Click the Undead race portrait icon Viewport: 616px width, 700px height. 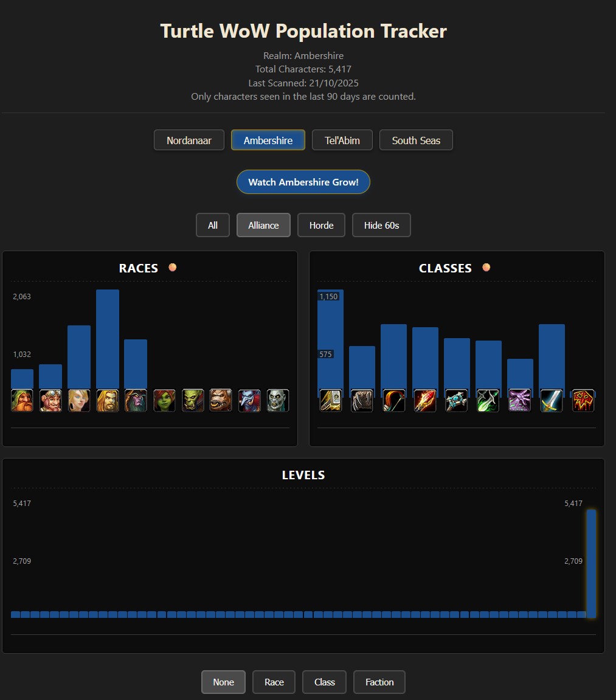(278, 400)
